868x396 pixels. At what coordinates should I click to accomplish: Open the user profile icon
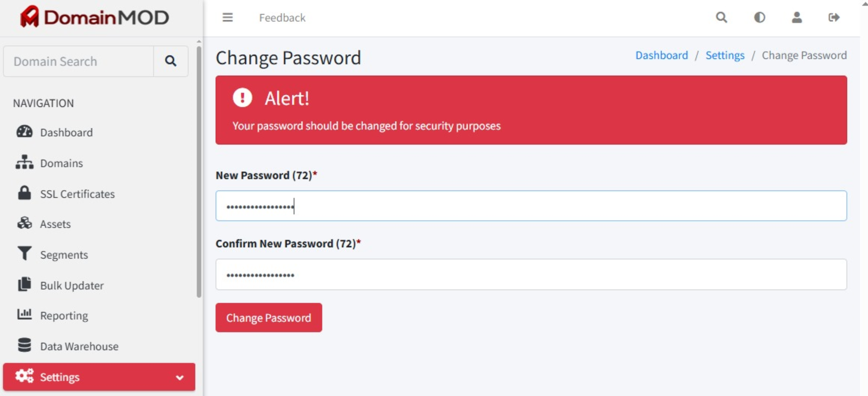click(x=797, y=17)
